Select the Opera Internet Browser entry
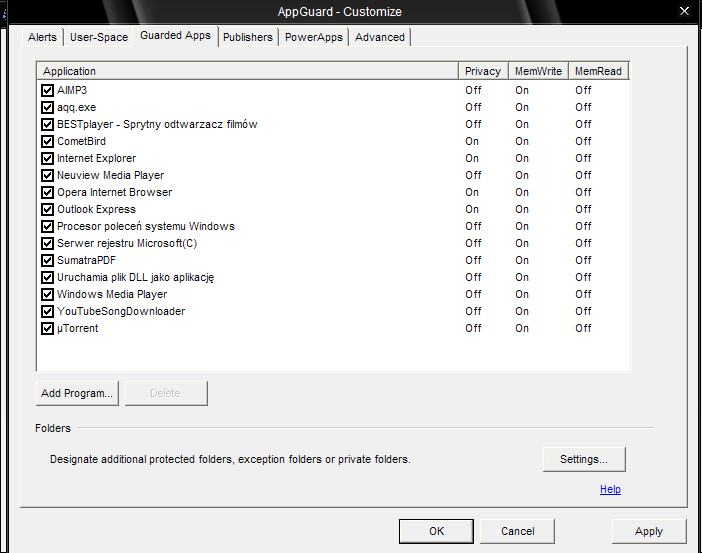 [x=115, y=193]
